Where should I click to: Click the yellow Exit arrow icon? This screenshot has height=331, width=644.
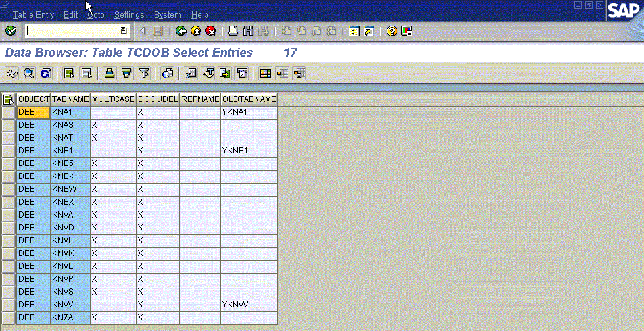(x=195, y=31)
